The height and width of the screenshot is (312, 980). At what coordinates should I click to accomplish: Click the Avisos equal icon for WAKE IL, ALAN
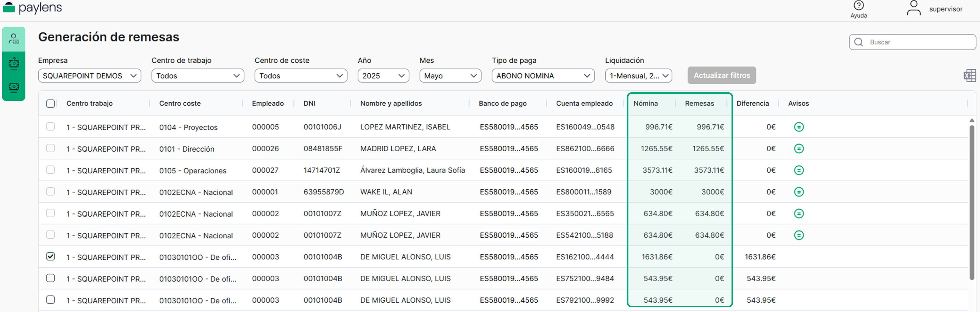click(x=799, y=192)
